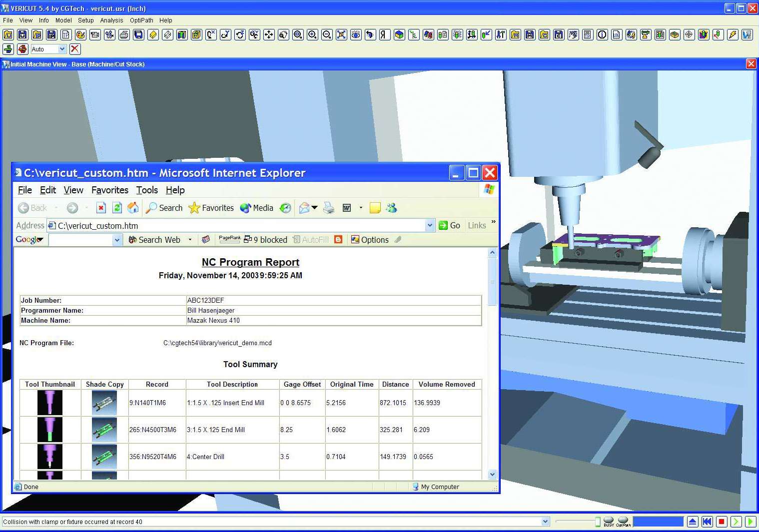Open Favorites menu in Internet Explorer

pyautogui.click(x=110, y=190)
